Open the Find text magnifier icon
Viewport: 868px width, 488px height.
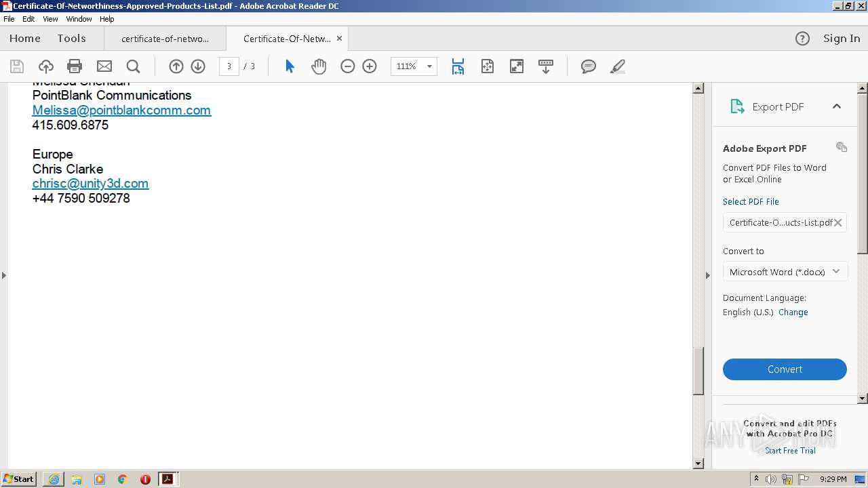(134, 66)
